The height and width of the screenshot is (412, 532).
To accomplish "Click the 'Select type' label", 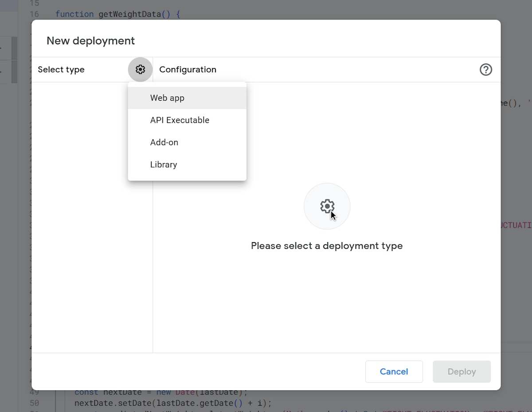I will (61, 70).
